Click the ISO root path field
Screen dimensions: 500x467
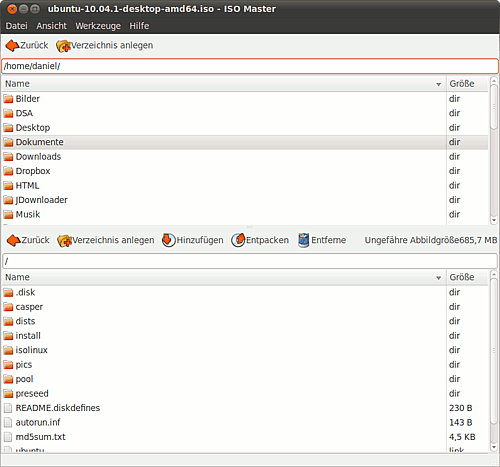[x=250, y=261]
